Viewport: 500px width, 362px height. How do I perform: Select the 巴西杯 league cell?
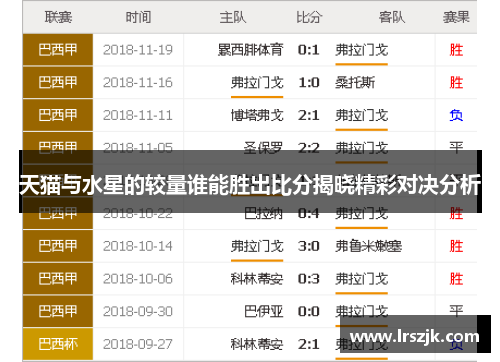coord(58,344)
